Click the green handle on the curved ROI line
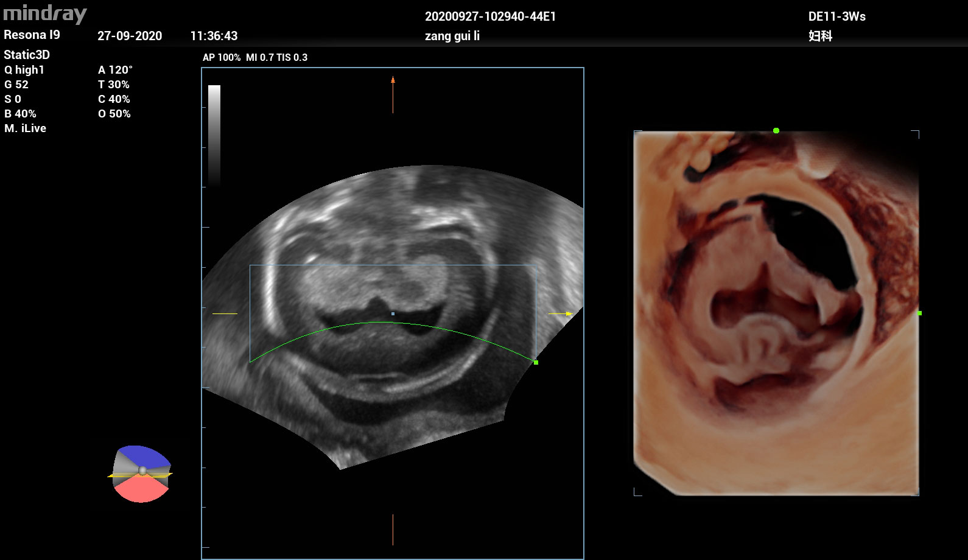The image size is (968, 560). [x=536, y=362]
